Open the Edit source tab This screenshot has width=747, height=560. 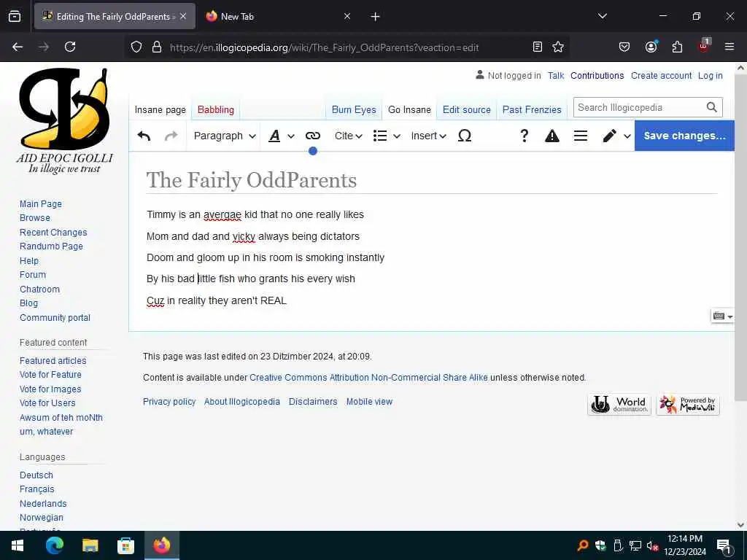coord(466,109)
